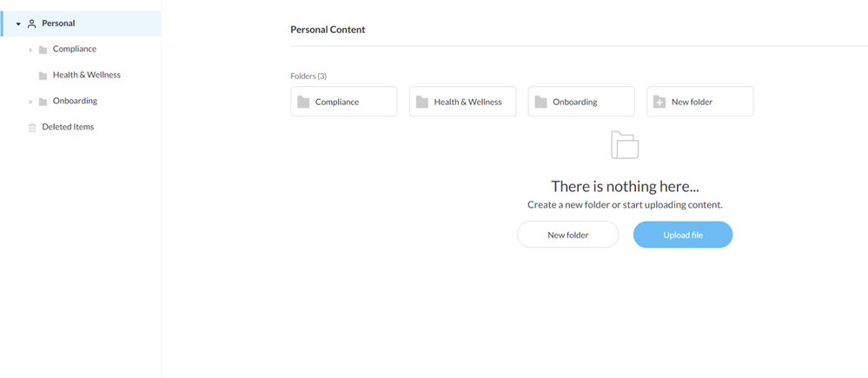Open the Deleted Items label in the sidebar

68,127
